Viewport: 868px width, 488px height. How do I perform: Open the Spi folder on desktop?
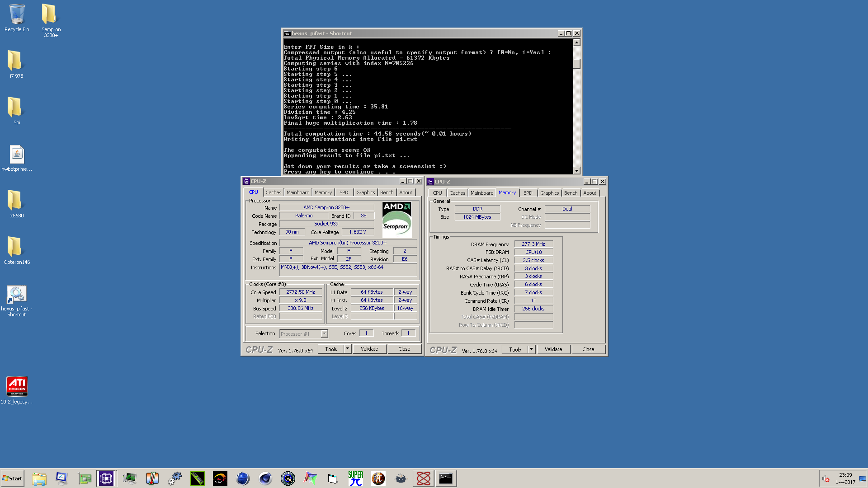click(x=16, y=111)
